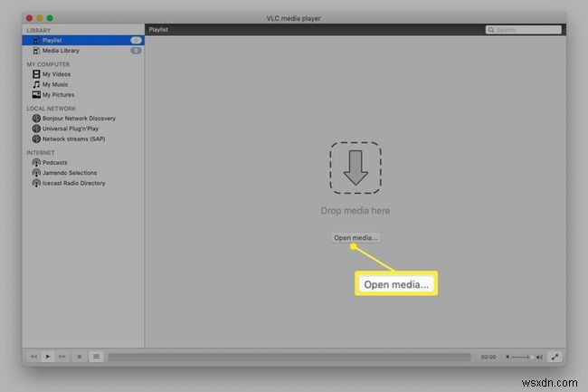Click Jamendo Selections broadcast icon

pyautogui.click(x=36, y=173)
